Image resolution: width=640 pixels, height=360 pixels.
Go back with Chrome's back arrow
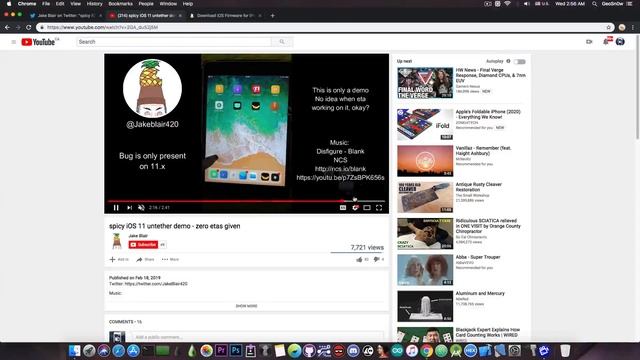(x=7, y=27)
